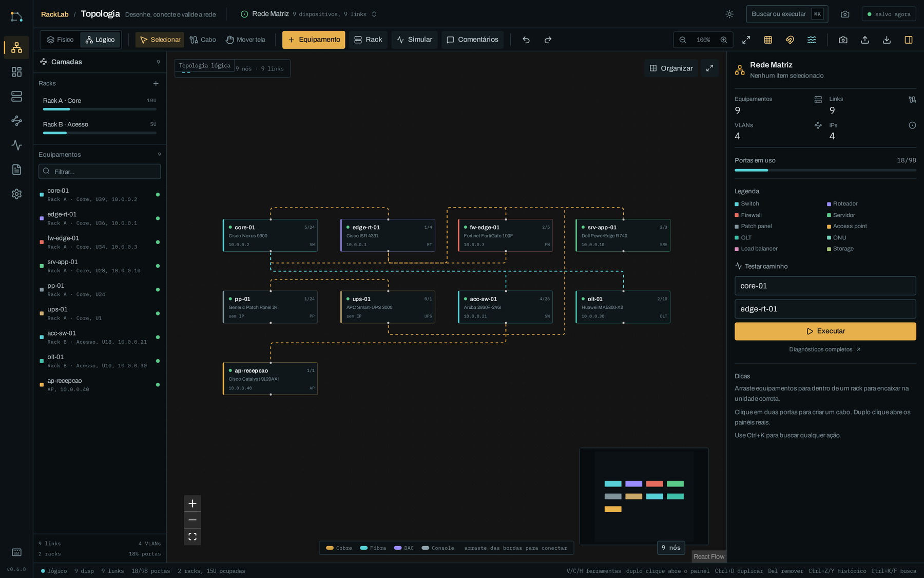Click the camera snapshot icon in header
The height and width of the screenshot is (578, 924).
(x=845, y=14)
